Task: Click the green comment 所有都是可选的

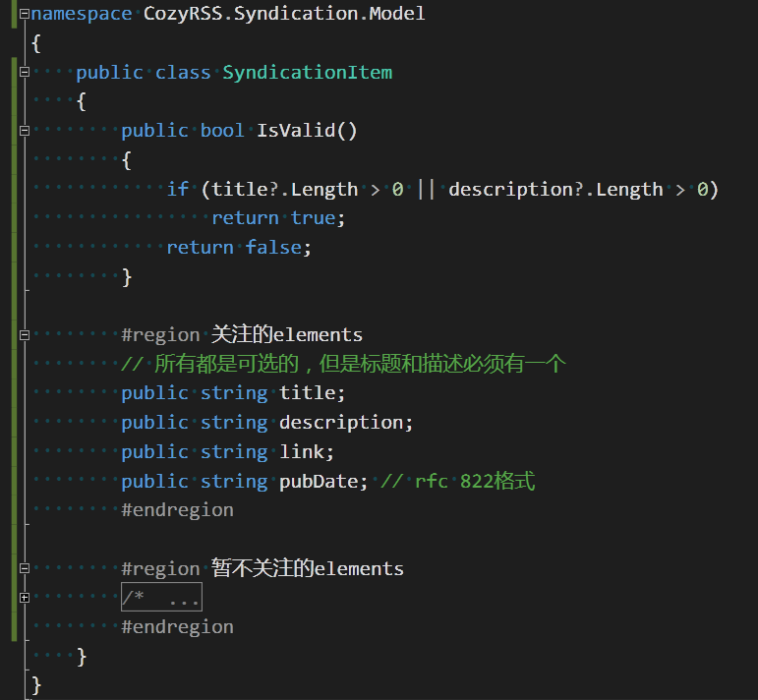Action: tap(343, 364)
